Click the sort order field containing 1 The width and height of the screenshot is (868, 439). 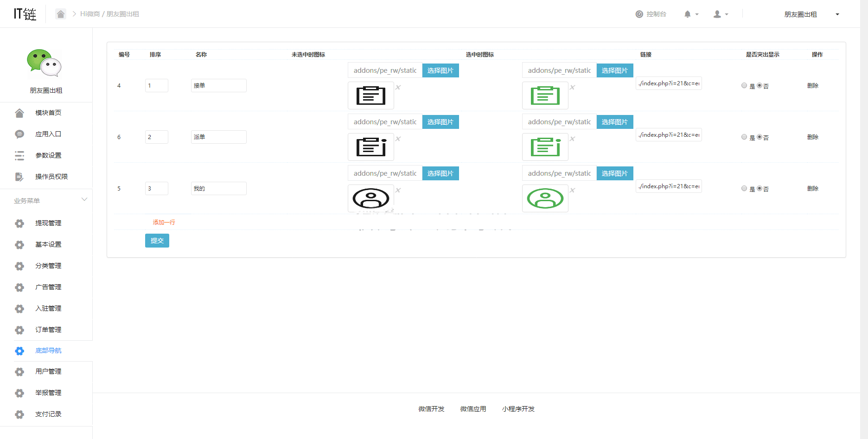click(x=157, y=85)
